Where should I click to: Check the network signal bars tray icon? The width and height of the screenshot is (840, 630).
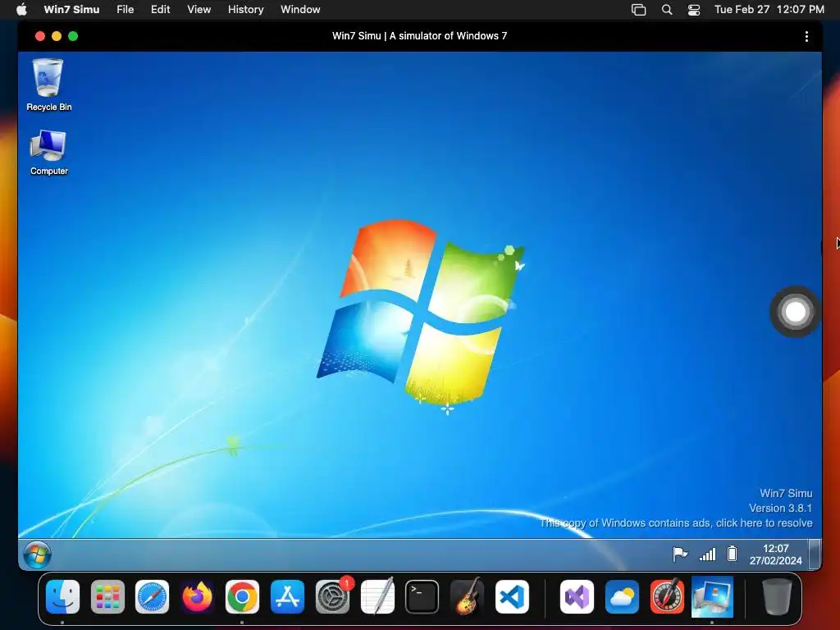click(708, 554)
